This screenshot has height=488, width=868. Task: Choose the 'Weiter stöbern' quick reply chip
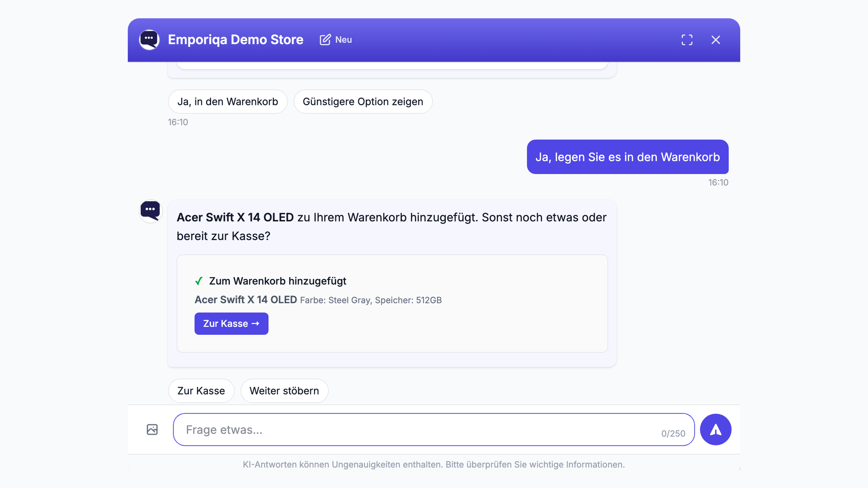tap(284, 391)
